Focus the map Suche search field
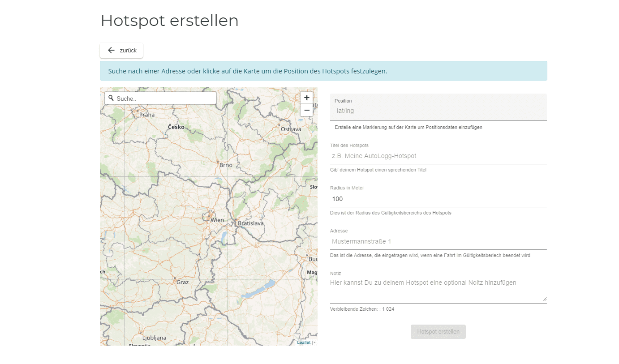This screenshot has height=364, width=619. coord(160,98)
